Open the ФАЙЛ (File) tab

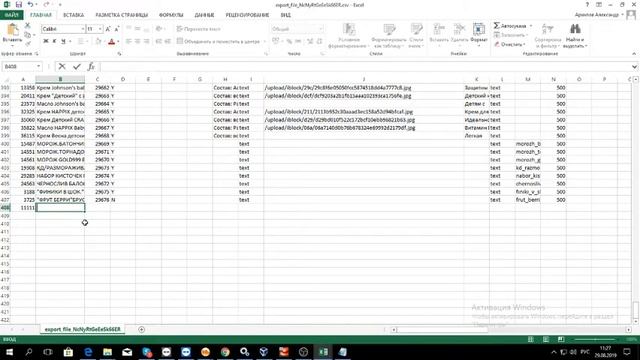pos(12,15)
